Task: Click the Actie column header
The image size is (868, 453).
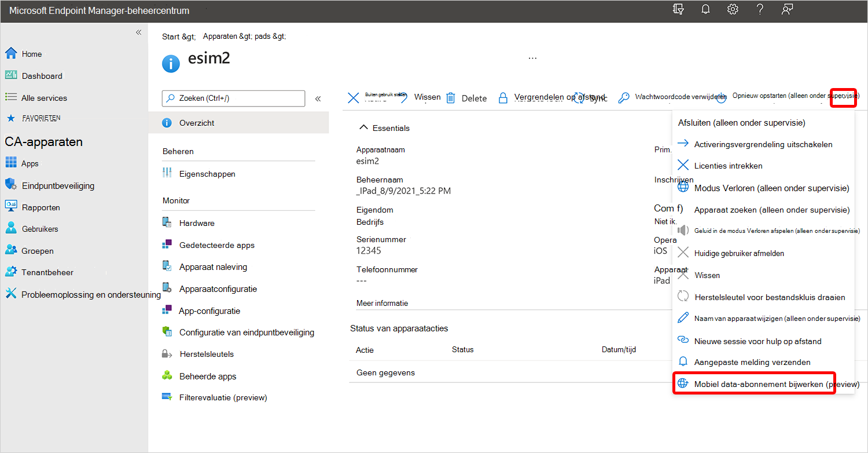Action: click(x=365, y=349)
